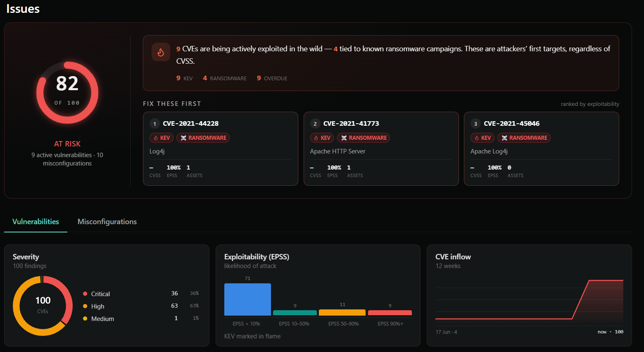Click the 100 CVEs severity donut chart

tap(43, 306)
